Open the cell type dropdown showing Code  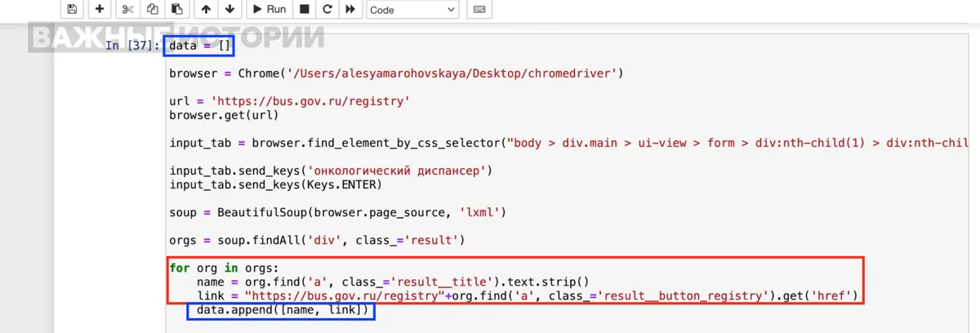click(x=412, y=10)
